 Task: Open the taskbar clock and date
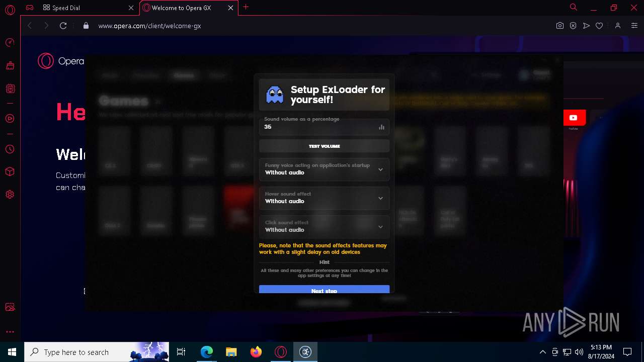[x=601, y=352]
